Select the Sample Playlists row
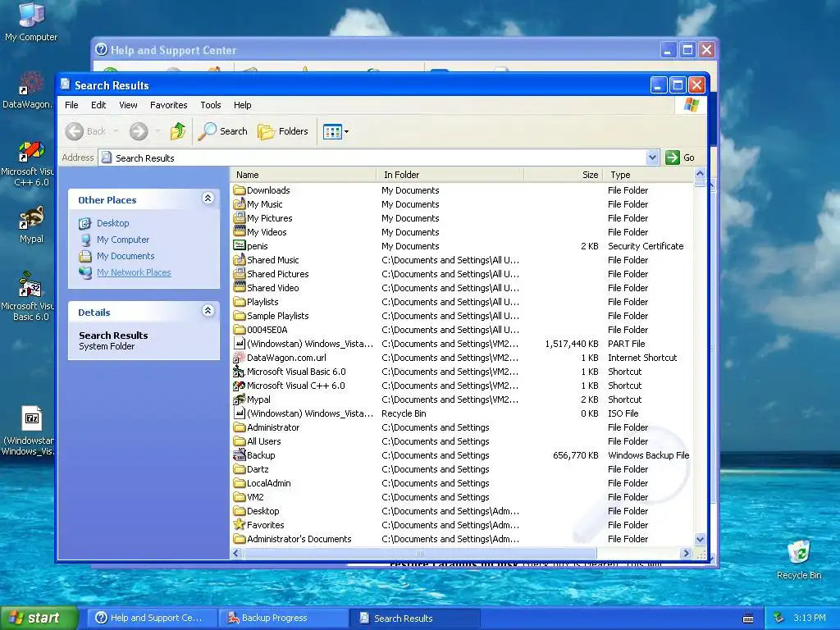Image resolution: width=840 pixels, height=630 pixels. (463, 316)
